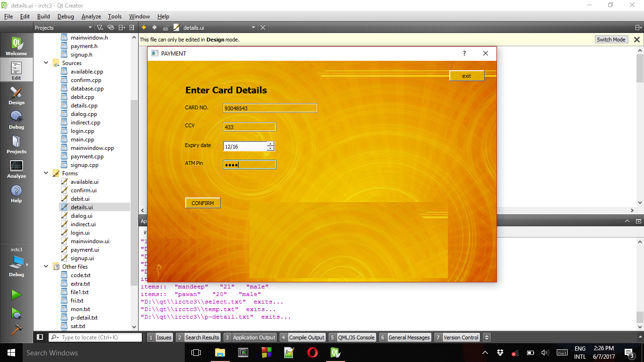Viewport: 644px width, 362px height.
Task: Open the Compile Output tab
Action: [302, 337]
